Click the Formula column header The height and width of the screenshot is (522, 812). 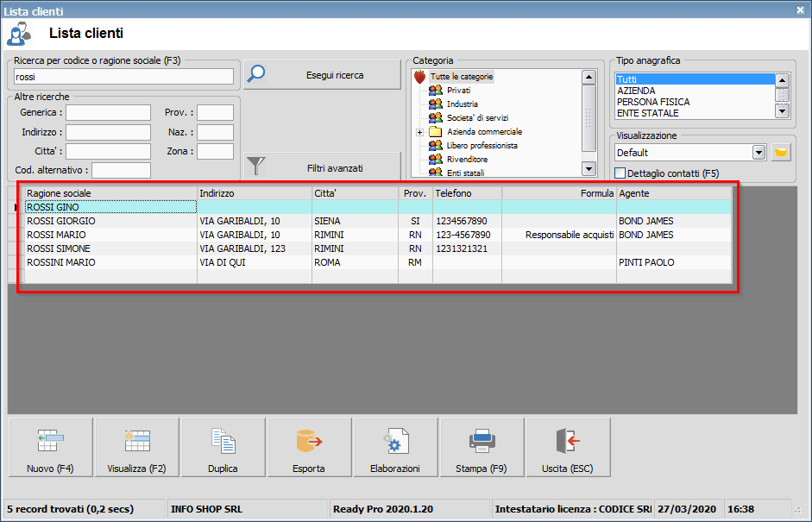[559, 193]
